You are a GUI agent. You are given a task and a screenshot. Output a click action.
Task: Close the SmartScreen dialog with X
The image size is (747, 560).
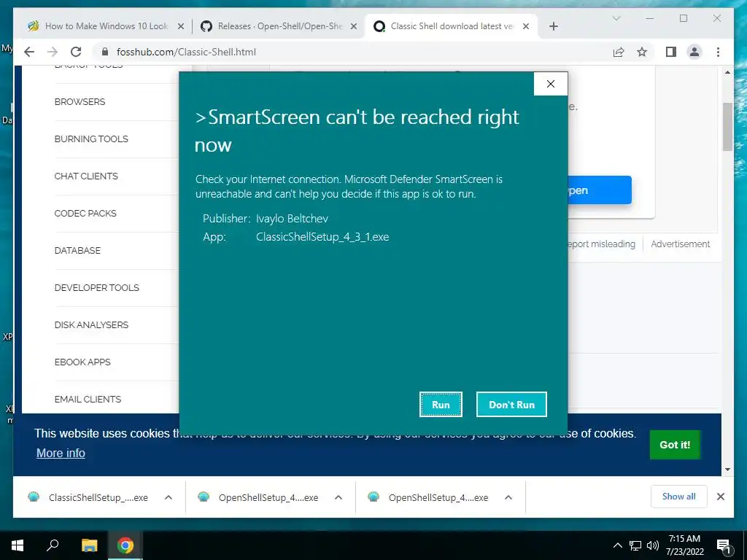pyautogui.click(x=551, y=84)
